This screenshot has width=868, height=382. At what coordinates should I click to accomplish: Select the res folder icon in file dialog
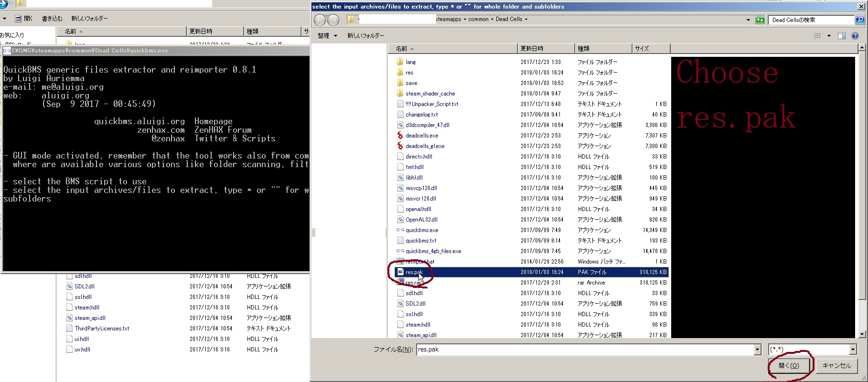400,72
